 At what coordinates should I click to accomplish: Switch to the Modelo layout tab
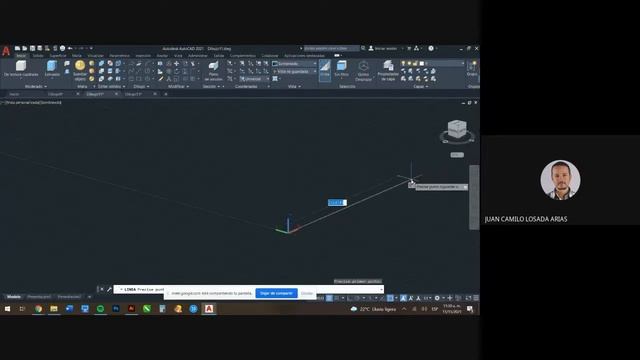[x=13, y=297]
